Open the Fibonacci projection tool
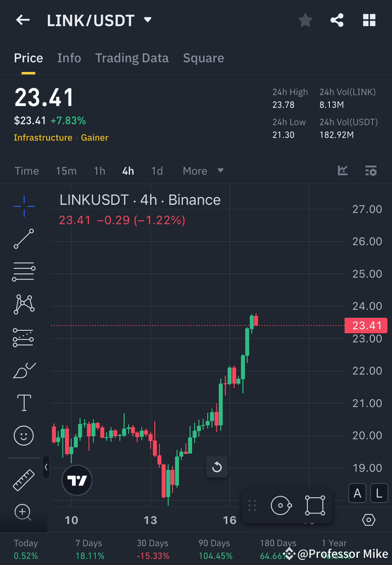 (24, 337)
